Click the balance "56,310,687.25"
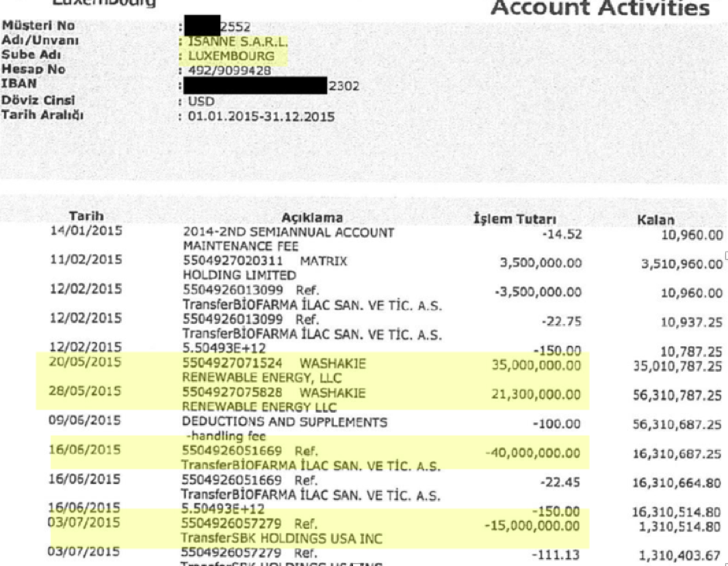 point(678,425)
